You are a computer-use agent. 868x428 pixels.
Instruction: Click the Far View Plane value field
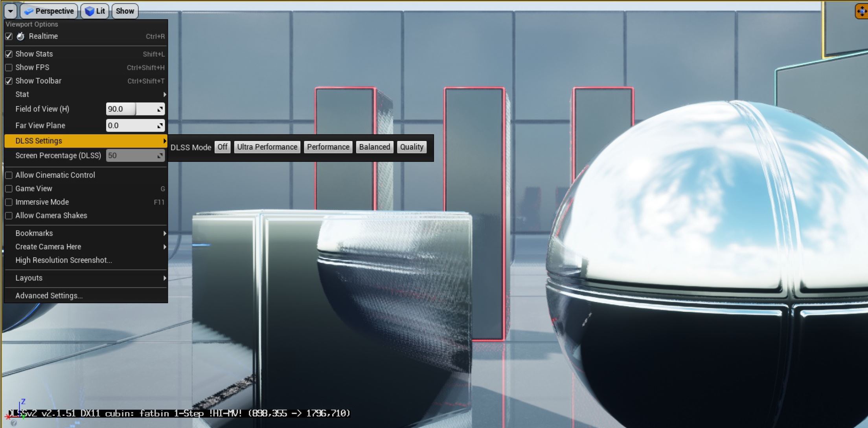pyautogui.click(x=135, y=126)
